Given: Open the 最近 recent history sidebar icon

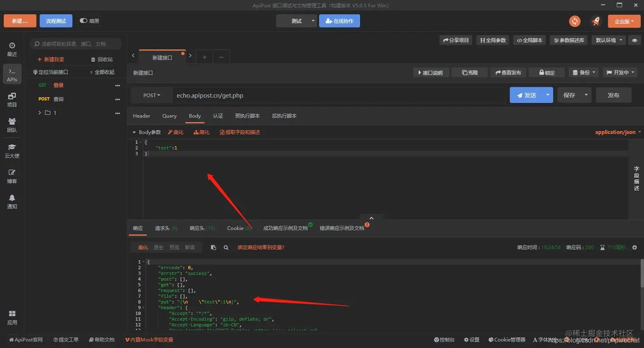Looking at the screenshot, I should click(12, 49).
